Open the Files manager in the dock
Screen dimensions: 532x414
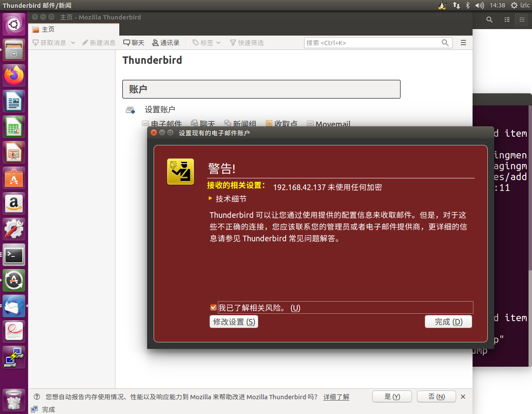pos(14,50)
